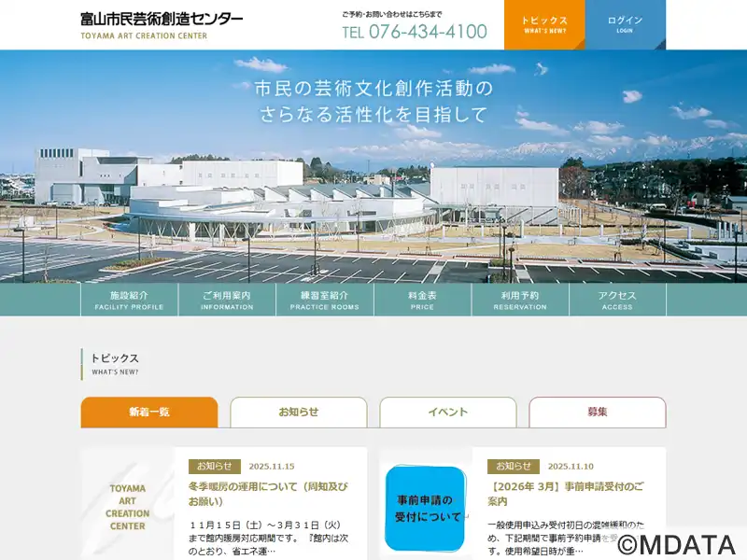Open 練習室紹介 Practice Rooms menu
The width and height of the screenshot is (747, 560).
point(324,300)
